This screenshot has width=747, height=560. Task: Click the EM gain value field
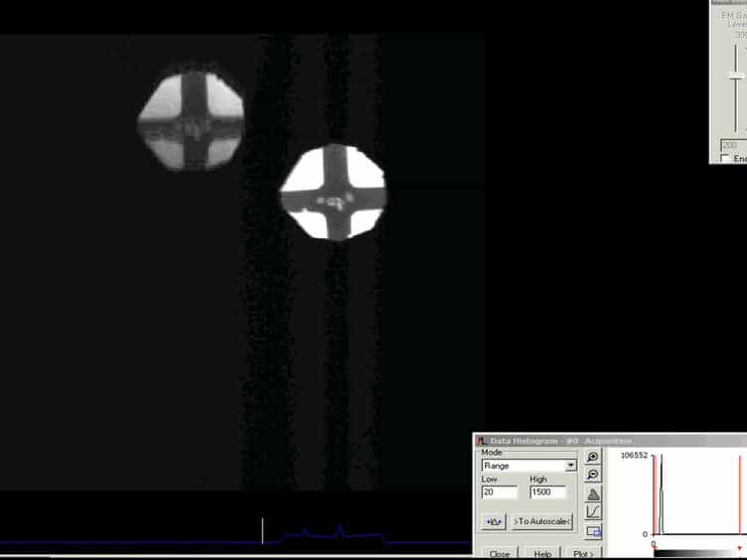[734, 145]
